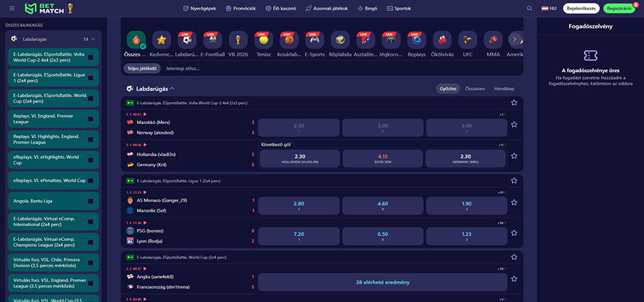Screen dimensions: 644x302
Task: Favorite the Ligue 1 league star
Action: [x=514, y=181]
